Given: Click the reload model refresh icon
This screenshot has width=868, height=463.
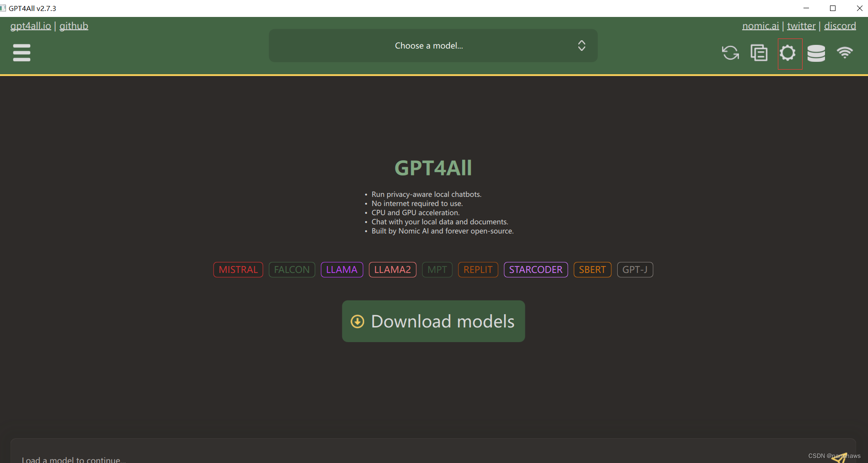Looking at the screenshot, I should pos(730,53).
